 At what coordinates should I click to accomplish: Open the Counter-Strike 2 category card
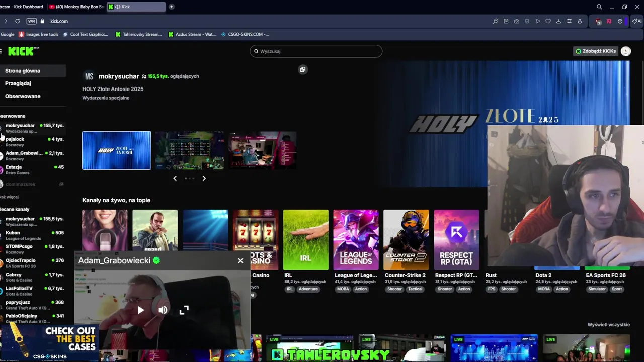[406, 240]
